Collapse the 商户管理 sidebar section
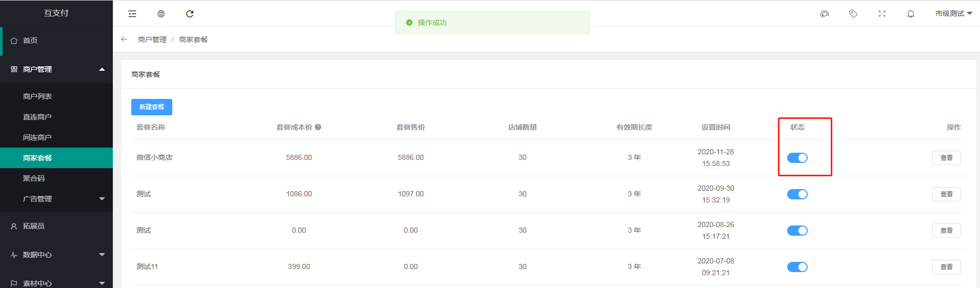980x288 pixels. pos(56,69)
